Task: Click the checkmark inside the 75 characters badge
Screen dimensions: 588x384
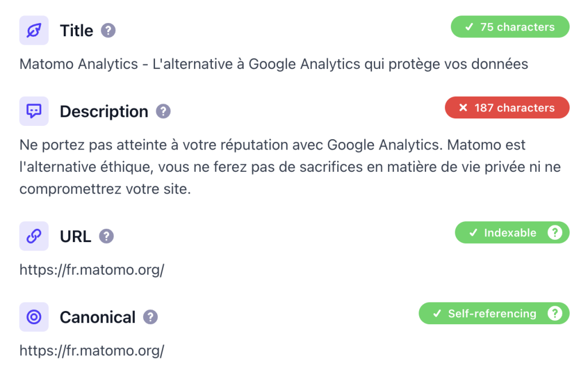Action: point(469,26)
